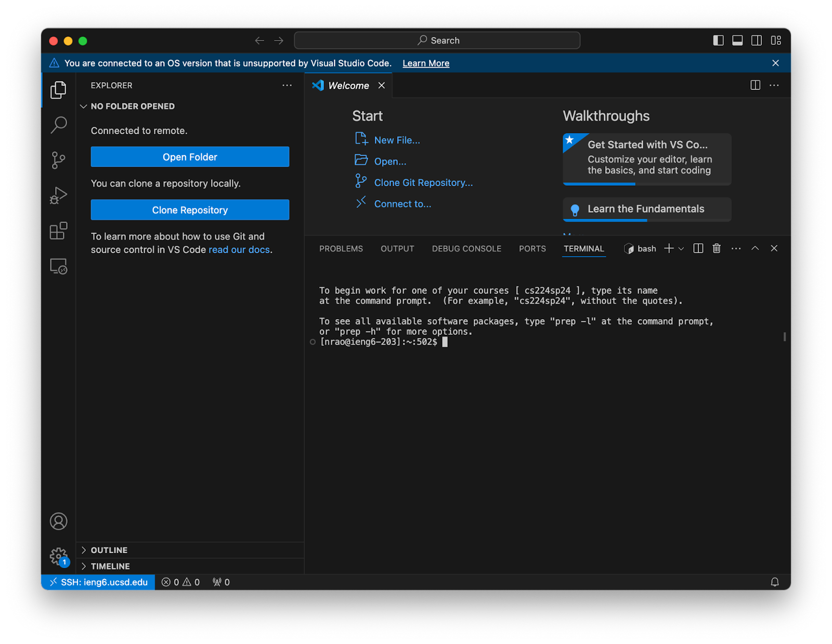Click the Open Folder button
The height and width of the screenshot is (644, 832).
(190, 157)
